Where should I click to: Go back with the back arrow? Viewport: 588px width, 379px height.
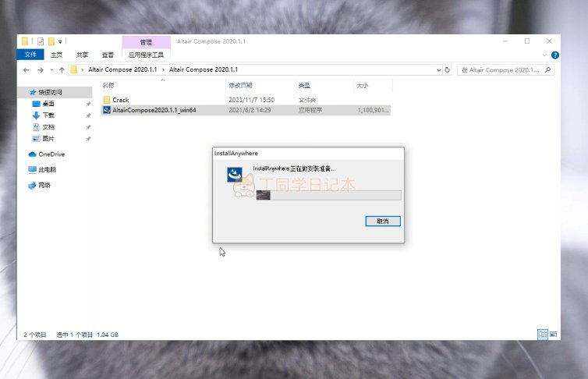[x=27, y=69]
